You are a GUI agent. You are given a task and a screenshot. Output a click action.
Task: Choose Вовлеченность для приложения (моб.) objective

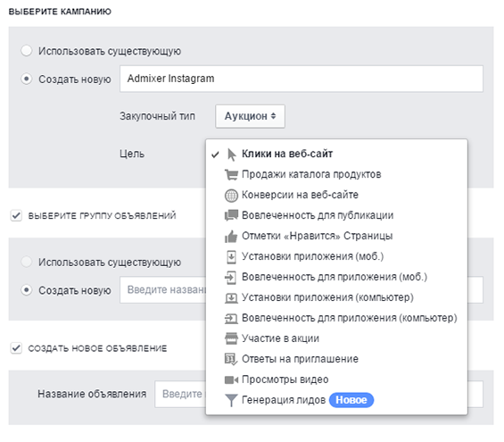coord(336,278)
